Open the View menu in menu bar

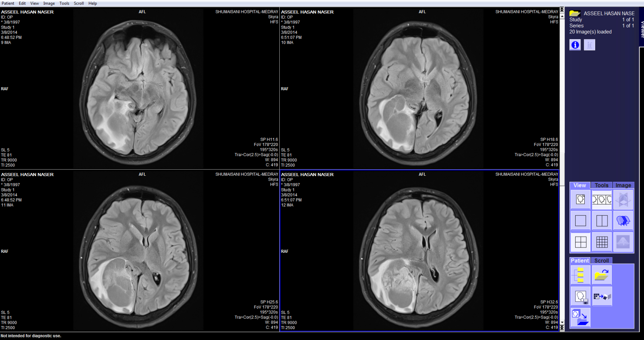click(x=34, y=3)
